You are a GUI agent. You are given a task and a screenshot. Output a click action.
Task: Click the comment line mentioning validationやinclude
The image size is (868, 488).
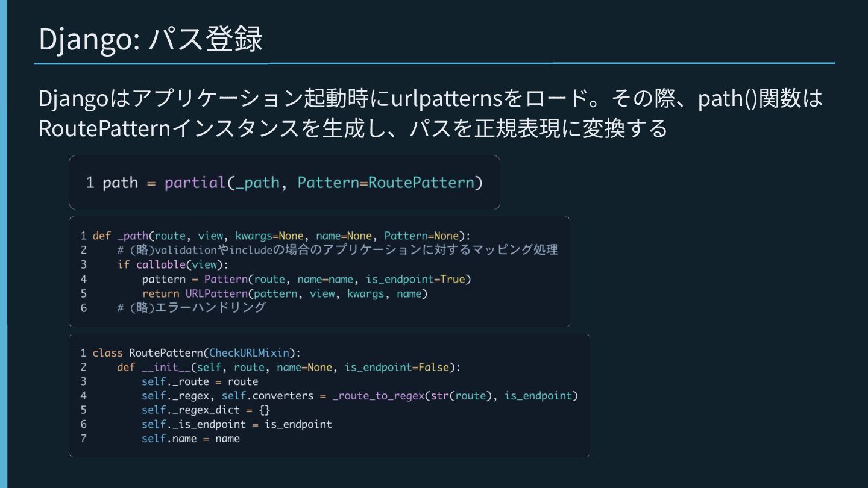[x=338, y=250]
